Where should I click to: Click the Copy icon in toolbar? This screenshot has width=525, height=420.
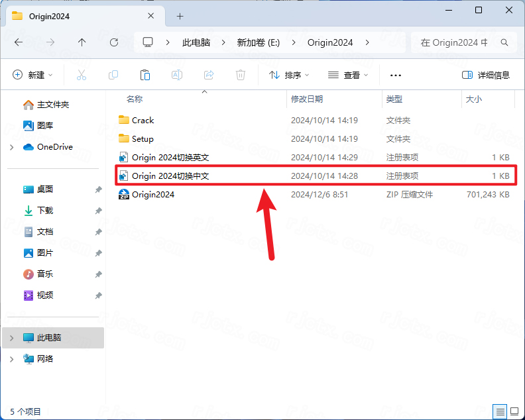(113, 76)
